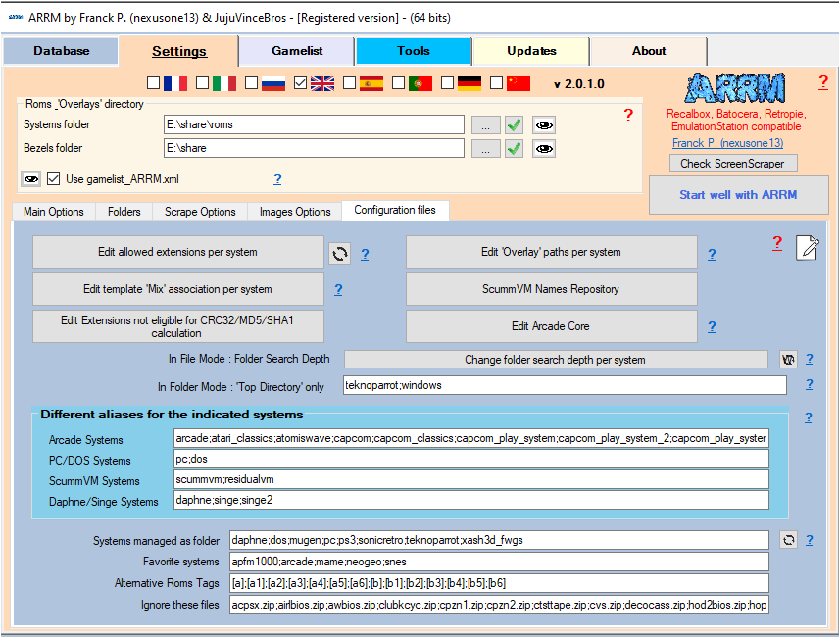Viewport: 840px width, 638px height.
Task: Browse for Systems folder with ... button
Action: click(x=485, y=124)
